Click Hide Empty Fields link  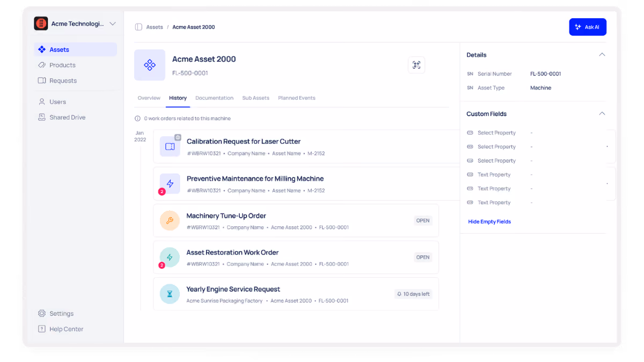[x=489, y=221]
